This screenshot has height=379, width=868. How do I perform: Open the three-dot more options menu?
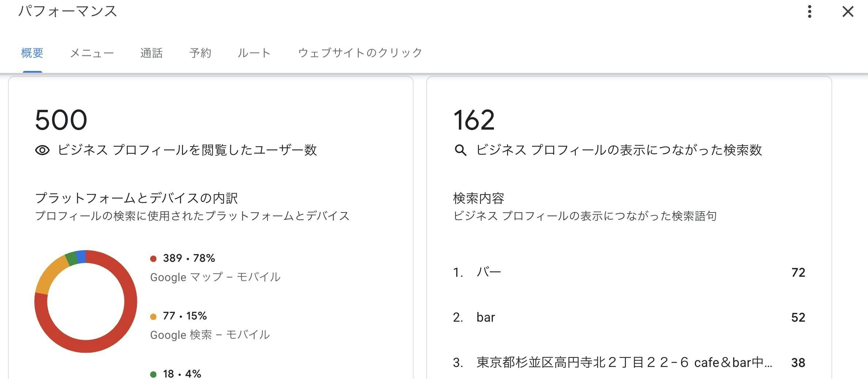tap(810, 12)
